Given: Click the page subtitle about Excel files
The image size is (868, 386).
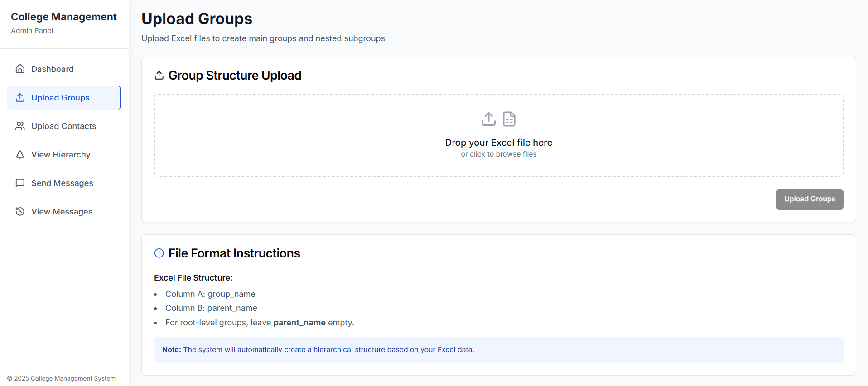Looking at the screenshot, I should pyautogui.click(x=263, y=38).
